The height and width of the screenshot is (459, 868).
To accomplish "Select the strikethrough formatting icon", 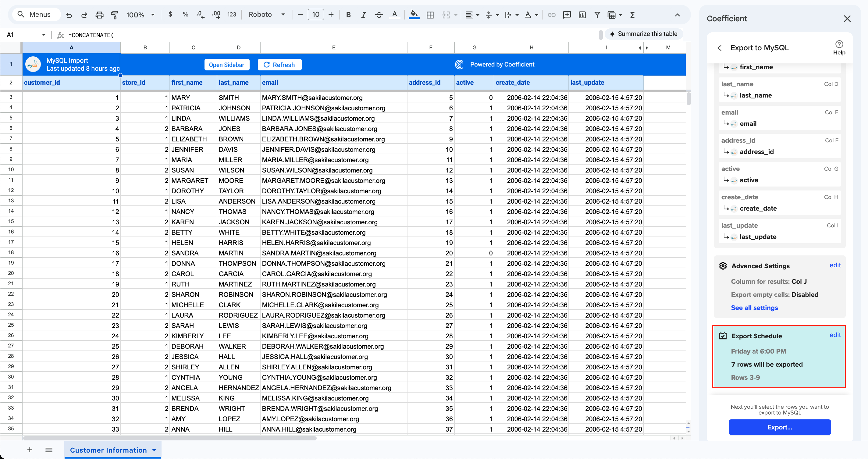I will click(x=379, y=15).
